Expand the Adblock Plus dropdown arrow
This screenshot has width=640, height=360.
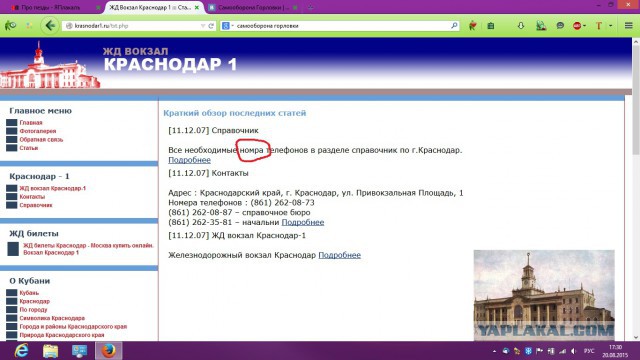click(584, 26)
